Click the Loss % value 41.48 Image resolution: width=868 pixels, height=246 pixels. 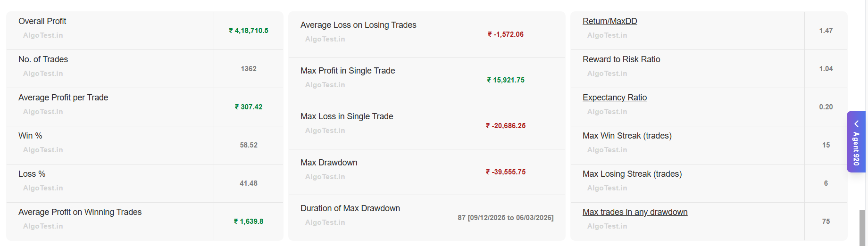click(x=249, y=183)
